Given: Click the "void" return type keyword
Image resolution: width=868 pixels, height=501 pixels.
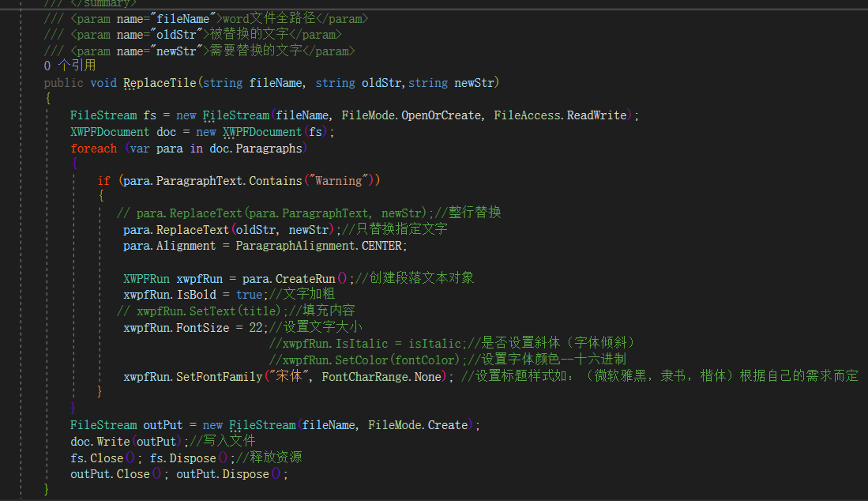Looking at the screenshot, I should coord(103,83).
